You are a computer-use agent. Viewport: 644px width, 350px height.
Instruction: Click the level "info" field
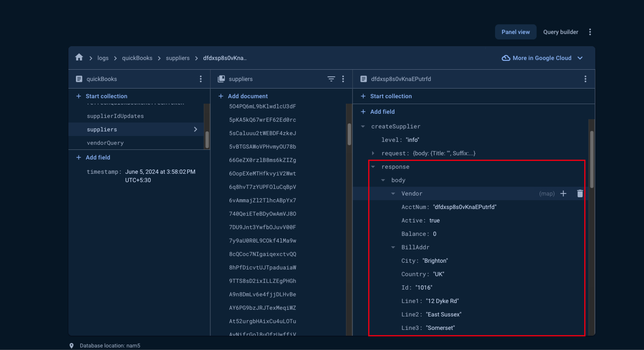click(400, 140)
